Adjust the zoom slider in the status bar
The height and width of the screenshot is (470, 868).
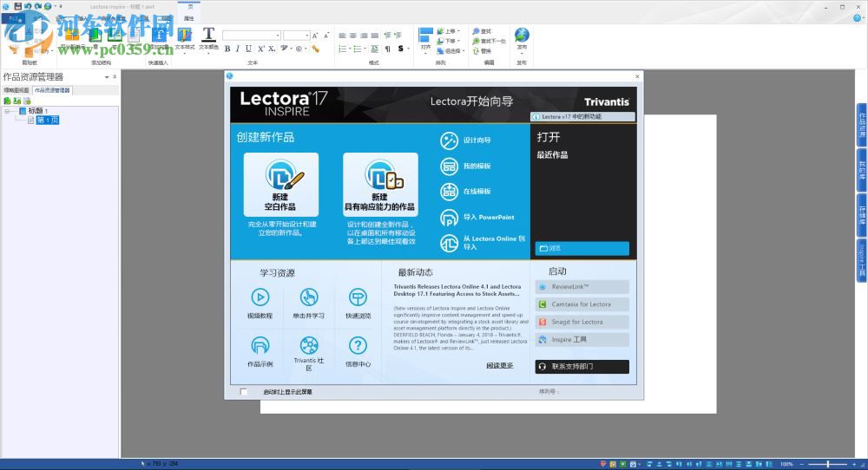[x=828, y=464]
